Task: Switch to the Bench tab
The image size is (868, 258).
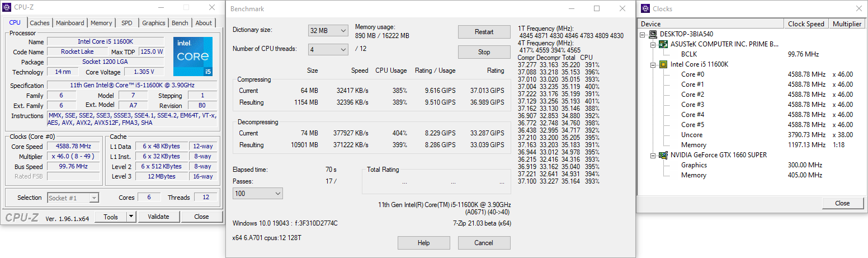Action: coord(180,23)
